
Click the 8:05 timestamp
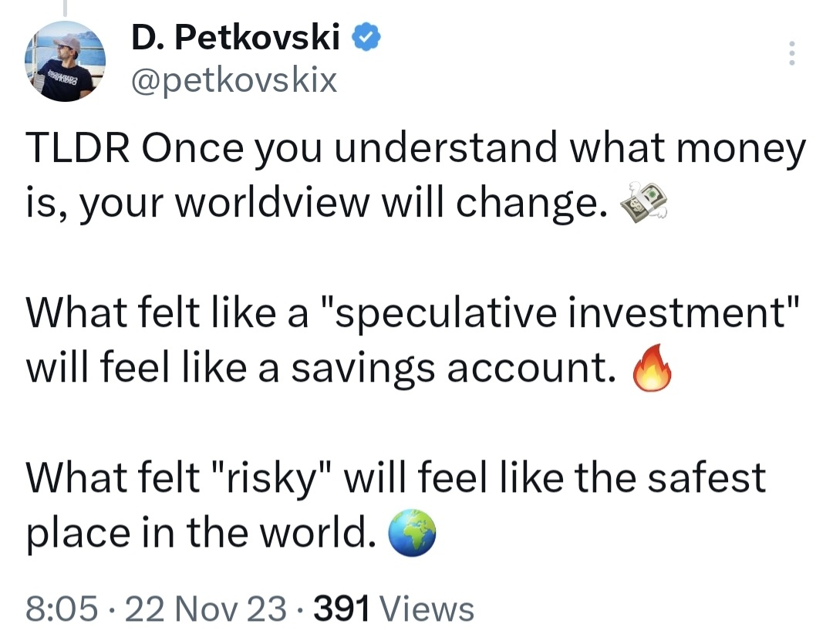pyautogui.click(x=62, y=609)
